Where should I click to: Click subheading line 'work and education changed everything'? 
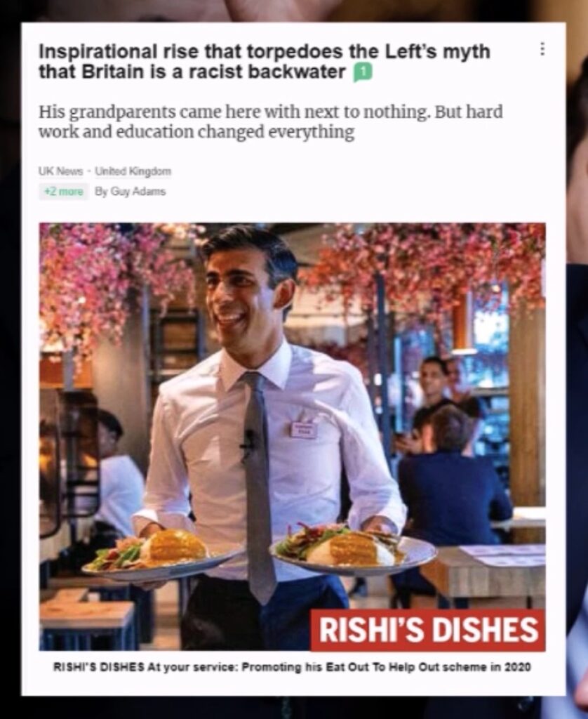point(196,132)
